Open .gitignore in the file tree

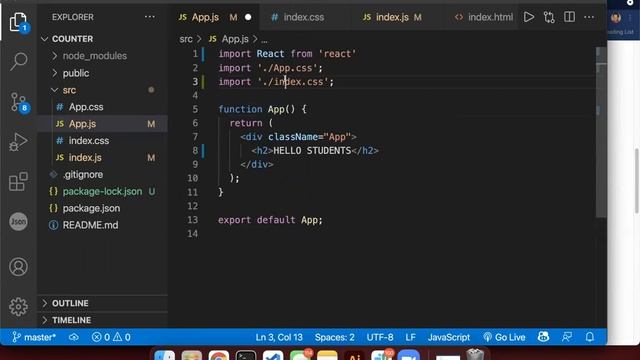102,175
